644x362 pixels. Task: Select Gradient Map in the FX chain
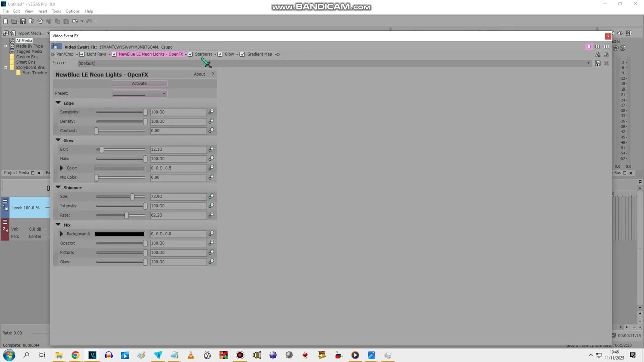click(x=259, y=54)
